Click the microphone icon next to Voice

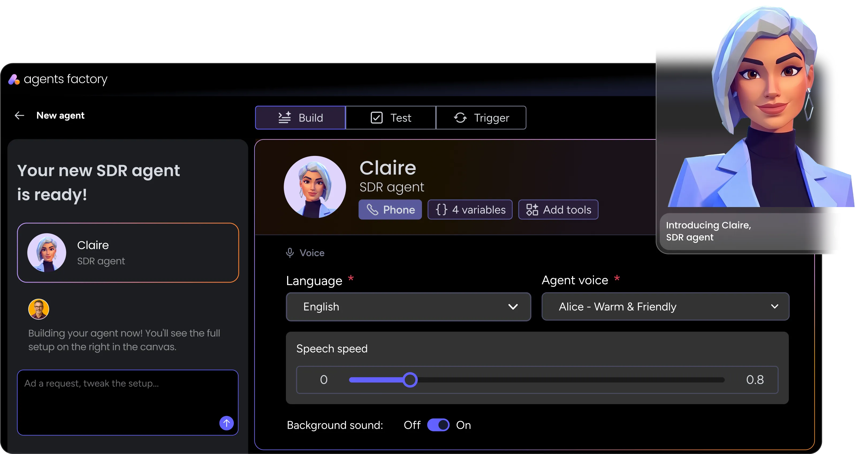[x=290, y=253]
